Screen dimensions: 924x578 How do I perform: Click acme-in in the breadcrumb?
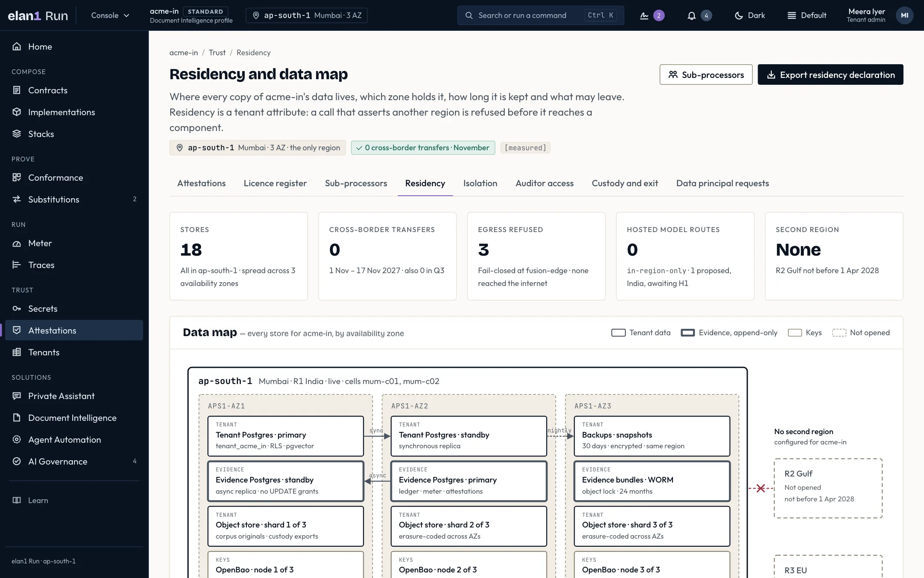184,53
